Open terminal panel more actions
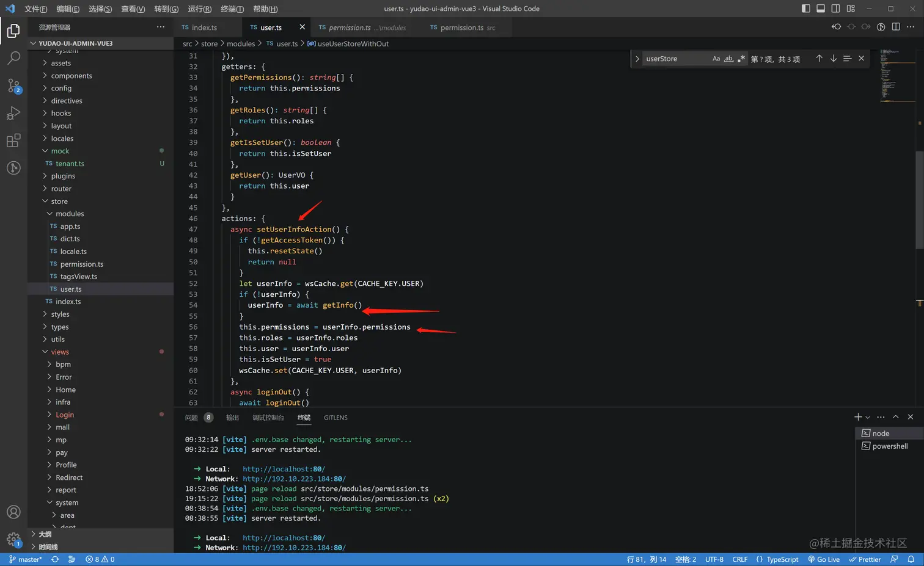Viewport: 924px width, 566px height. click(x=881, y=417)
